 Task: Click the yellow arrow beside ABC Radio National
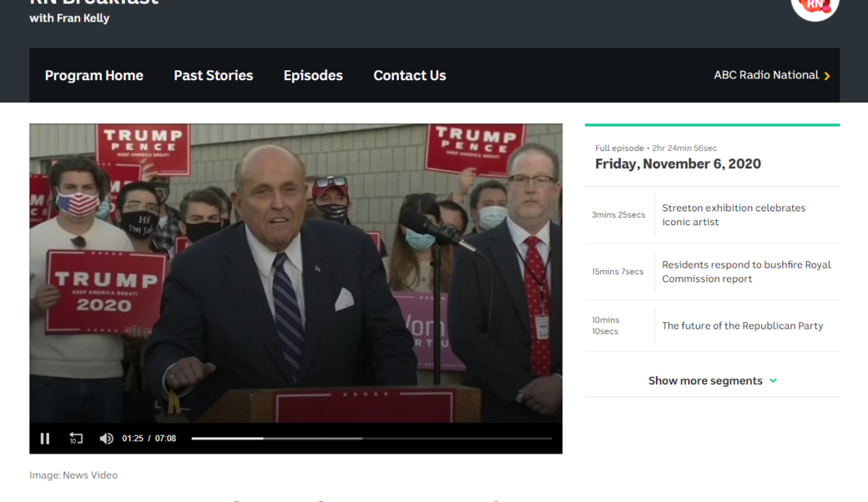tap(827, 76)
